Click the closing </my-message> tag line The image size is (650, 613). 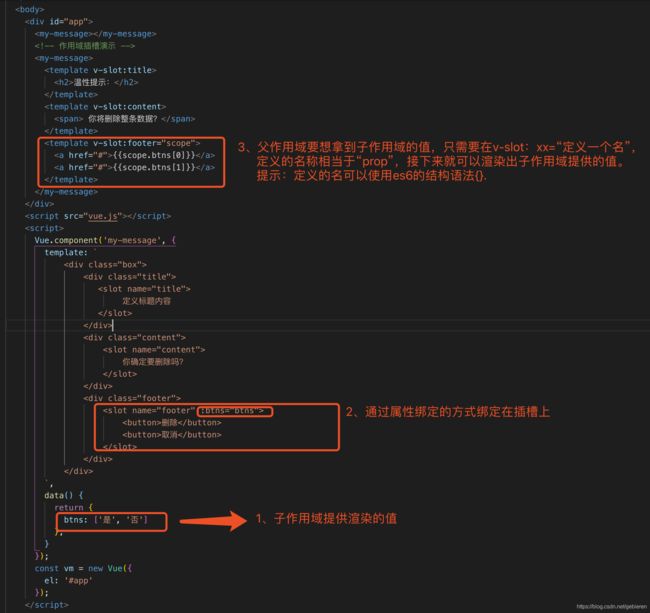pos(66,191)
